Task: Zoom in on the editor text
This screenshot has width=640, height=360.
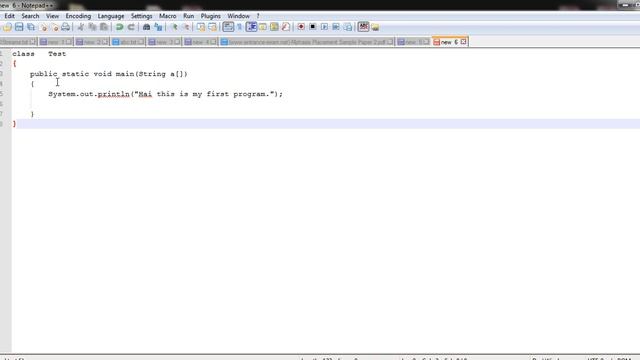Action: 174,27
